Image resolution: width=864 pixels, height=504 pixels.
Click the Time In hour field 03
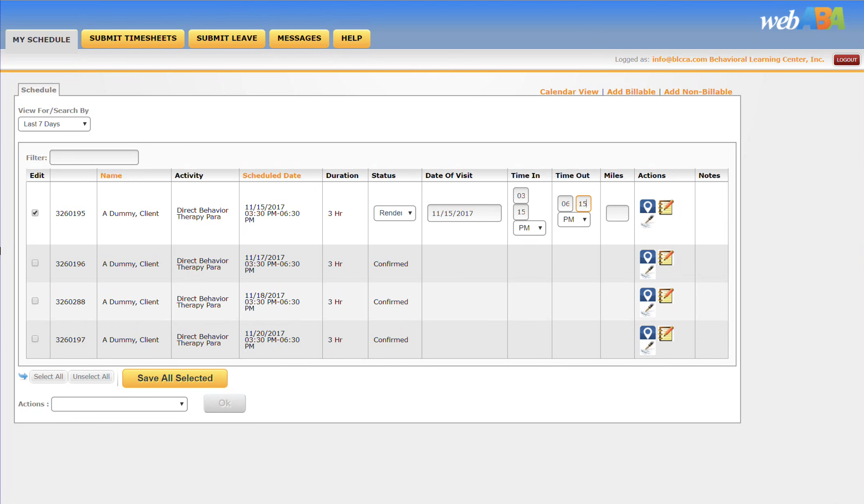click(521, 196)
